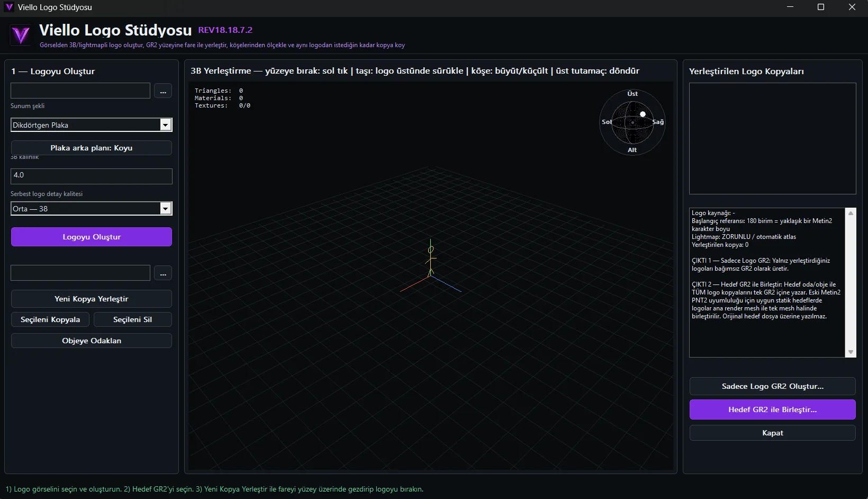Click the Textures: 0/0 statistic

pos(223,105)
